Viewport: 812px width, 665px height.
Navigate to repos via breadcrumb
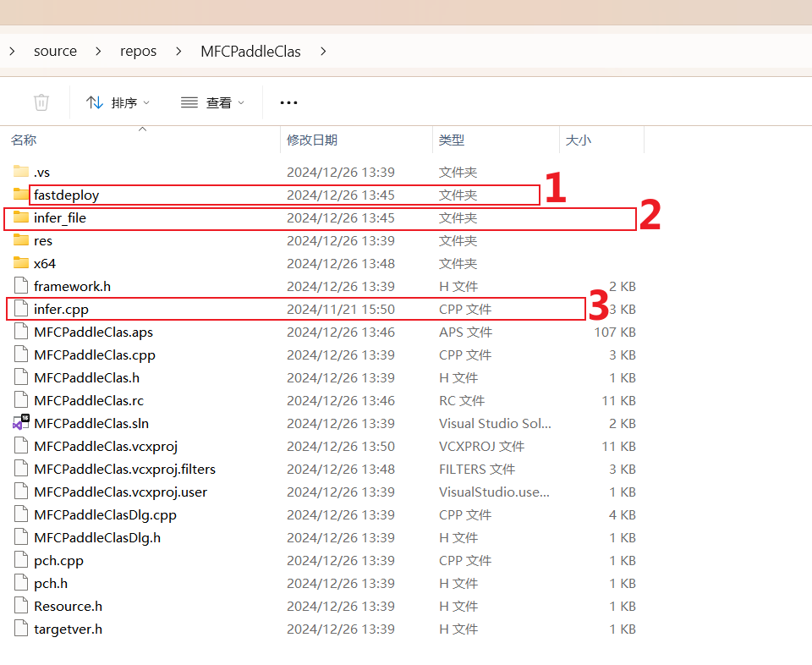pyautogui.click(x=138, y=51)
